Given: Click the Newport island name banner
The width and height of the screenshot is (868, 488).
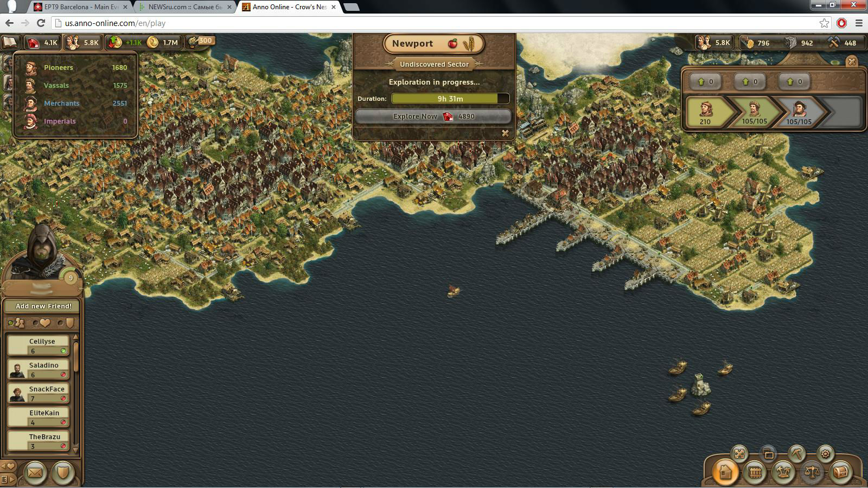Looking at the screenshot, I should click(434, 44).
